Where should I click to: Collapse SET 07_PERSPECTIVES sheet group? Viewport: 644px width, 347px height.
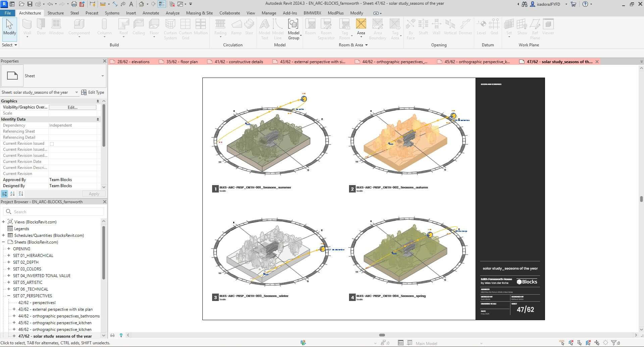coord(9,296)
